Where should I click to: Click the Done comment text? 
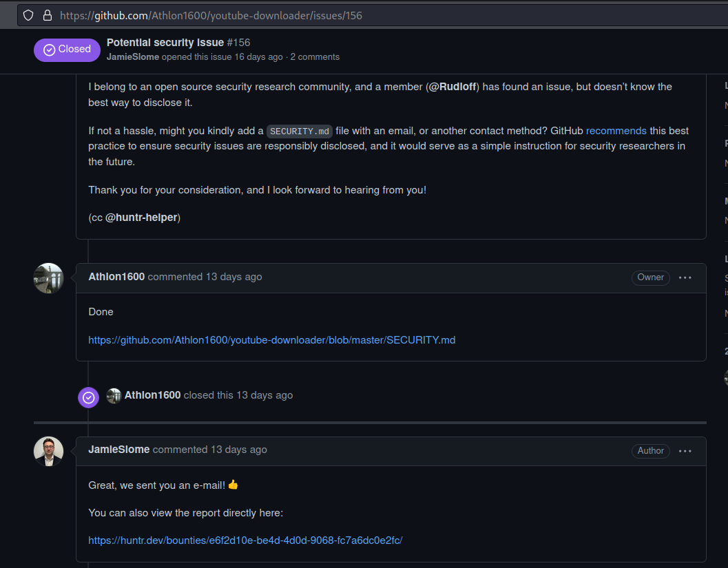tap(101, 312)
